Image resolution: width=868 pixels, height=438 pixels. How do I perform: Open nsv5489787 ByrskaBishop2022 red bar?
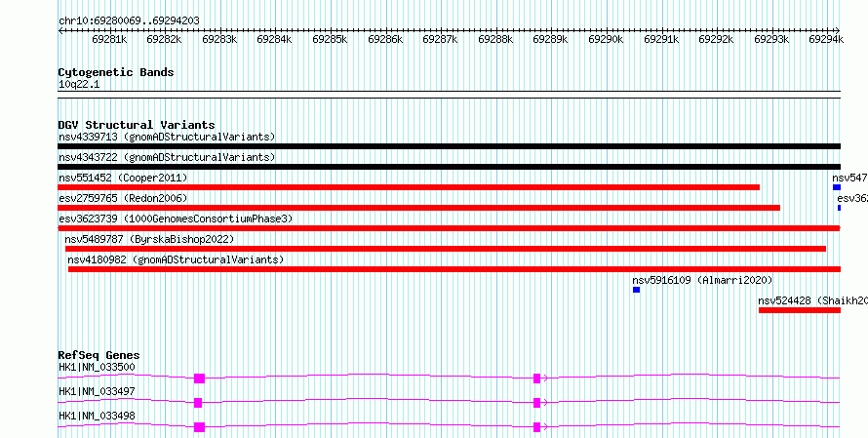tap(446, 249)
